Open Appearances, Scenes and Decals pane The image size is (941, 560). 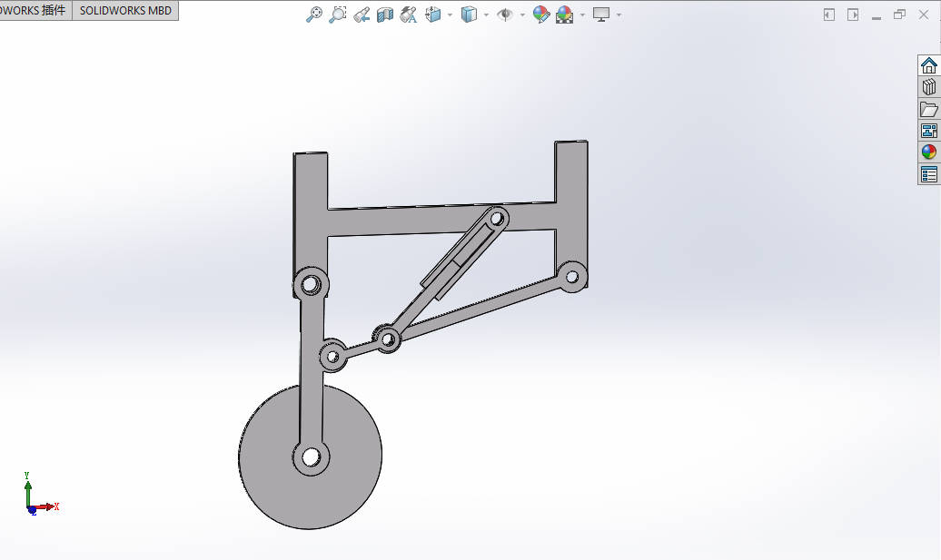click(x=929, y=152)
